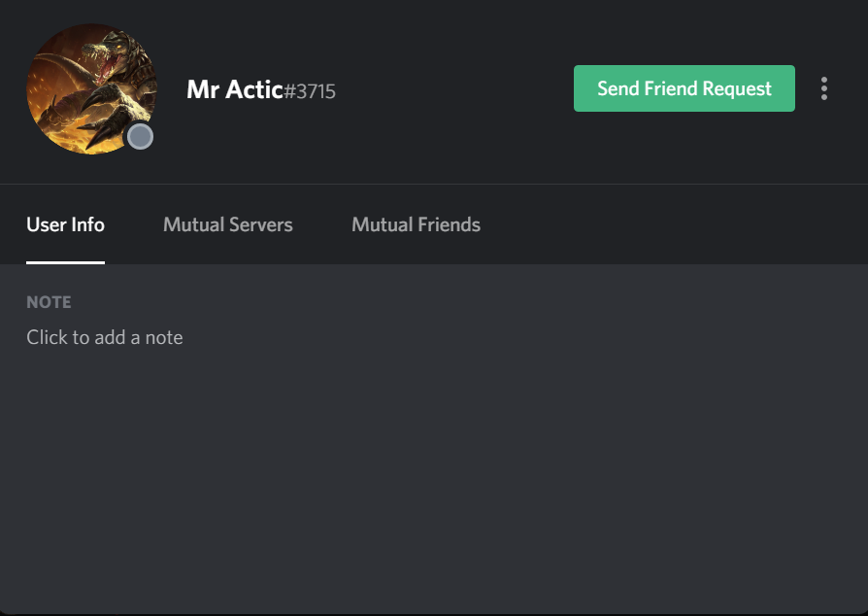Click to add a note field

pos(105,337)
